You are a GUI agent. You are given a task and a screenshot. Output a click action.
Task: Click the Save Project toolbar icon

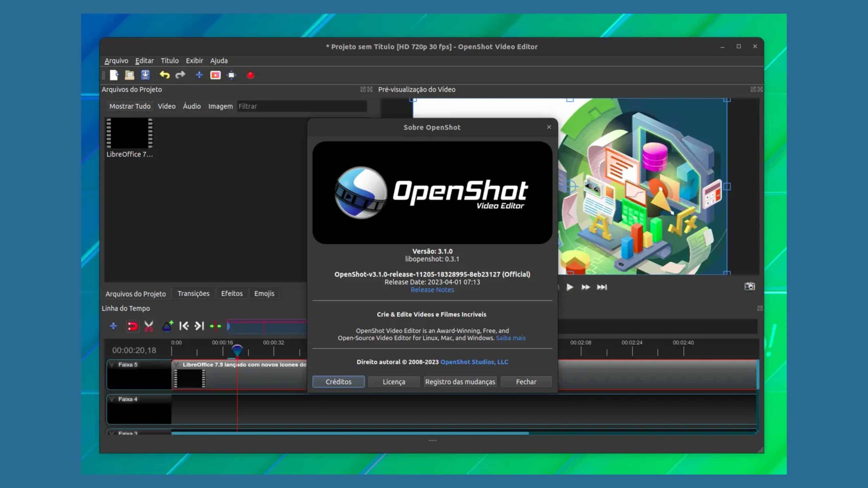coord(145,75)
